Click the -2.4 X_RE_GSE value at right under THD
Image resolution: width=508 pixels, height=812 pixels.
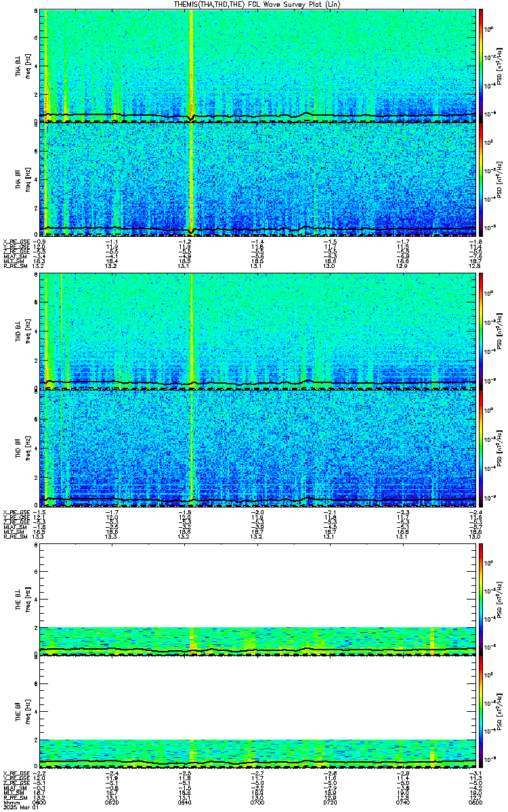[475, 512]
